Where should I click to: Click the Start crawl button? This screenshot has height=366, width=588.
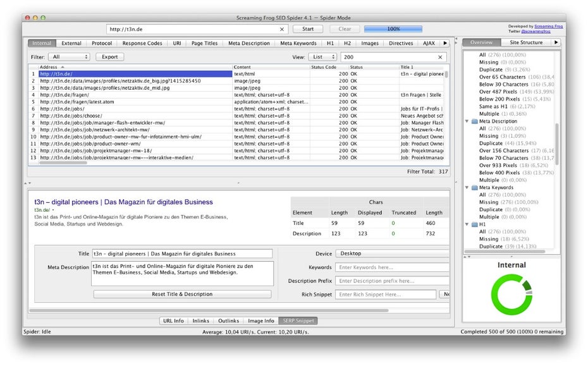(308, 29)
